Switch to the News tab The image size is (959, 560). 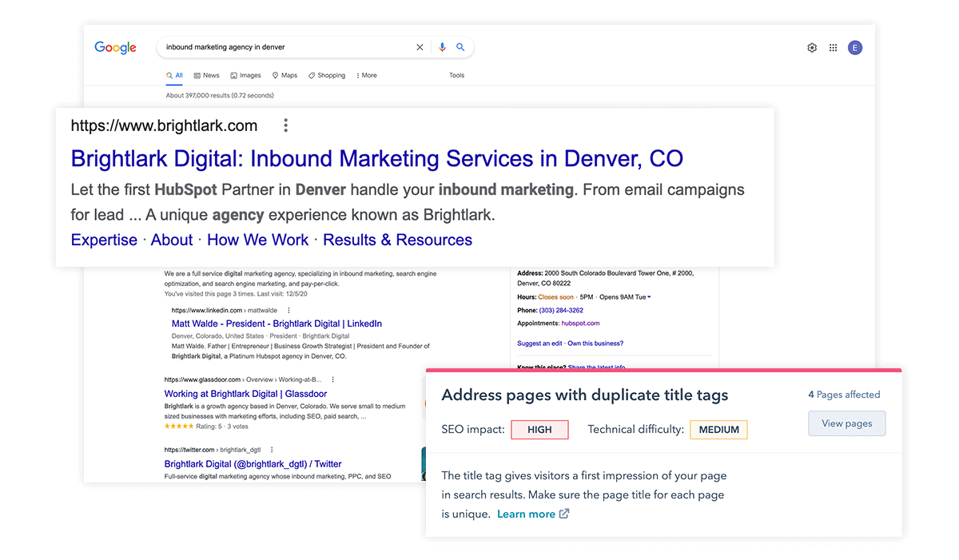[206, 75]
